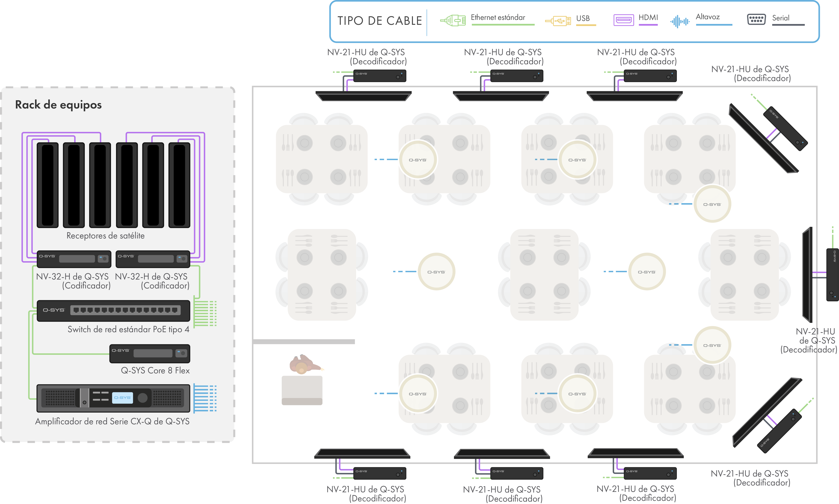Select the left NV-32-H encoder unit
Screen dimensions: 839x504
point(74,259)
